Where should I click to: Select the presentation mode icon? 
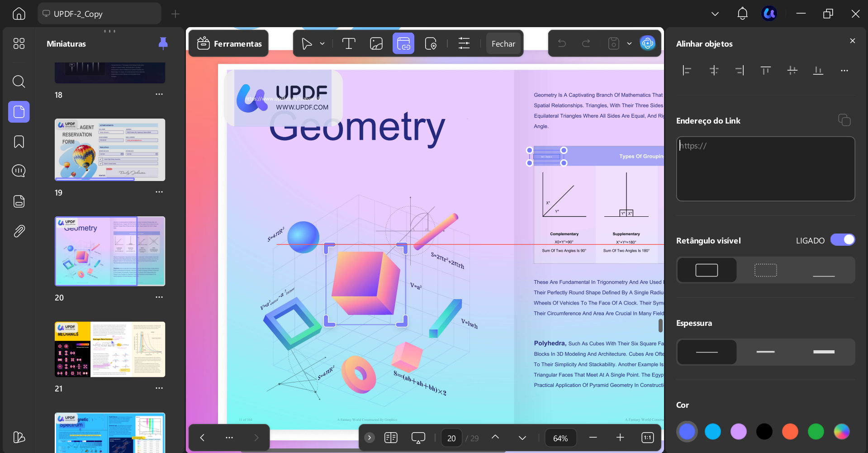click(417, 438)
